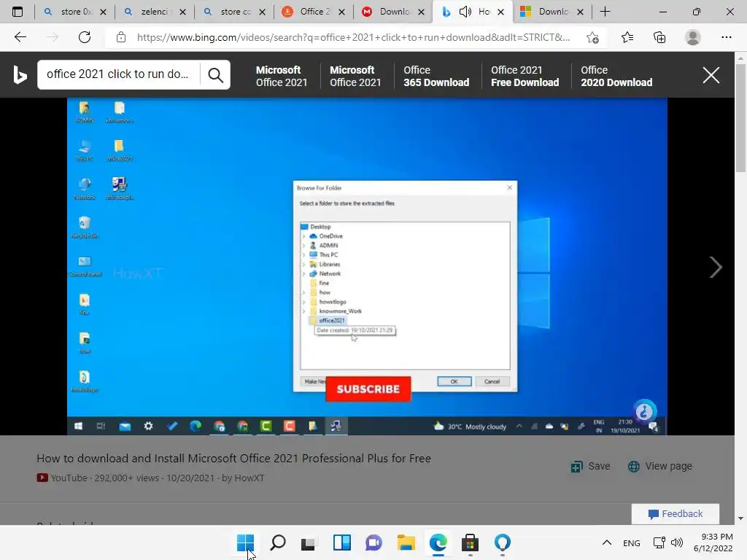Open taskbar Search
747x560 pixels.
278,542
